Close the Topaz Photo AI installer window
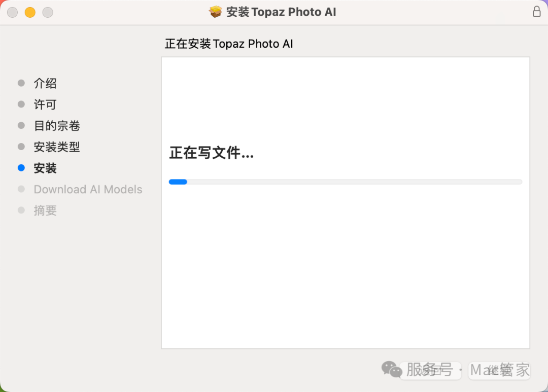The height and width of the screenshot is (392, 548). pos(12,12)
